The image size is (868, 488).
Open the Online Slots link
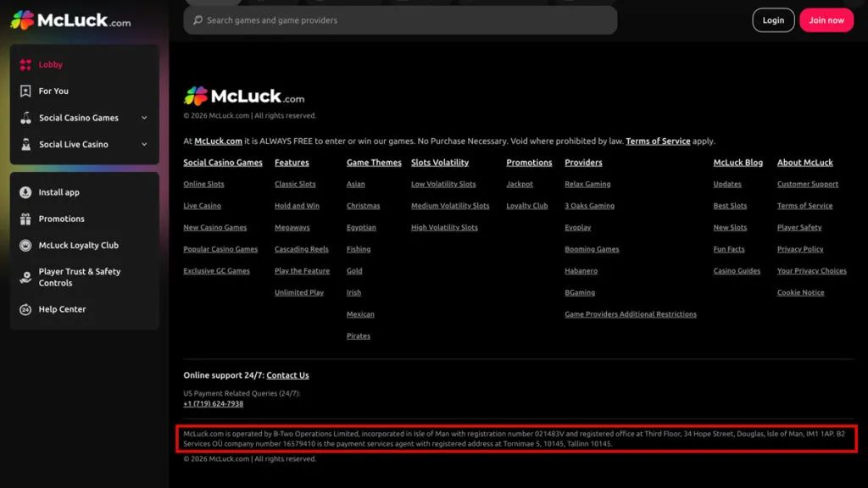(203, 184)
